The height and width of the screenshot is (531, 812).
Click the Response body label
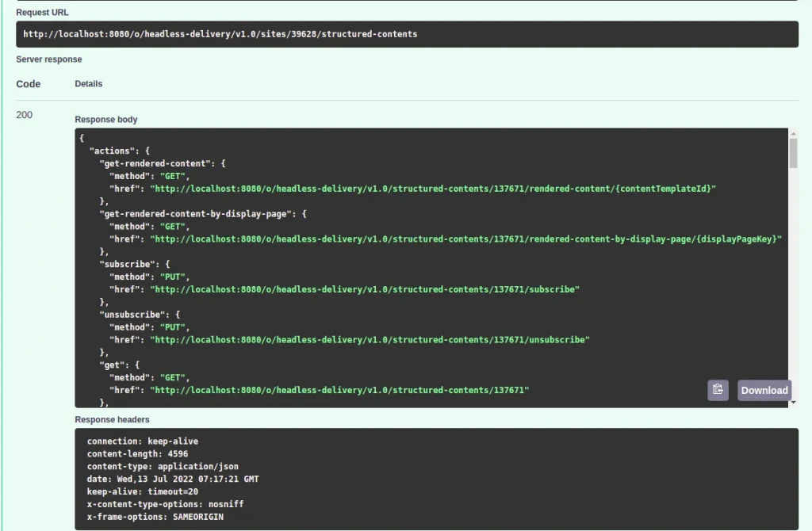105,119
